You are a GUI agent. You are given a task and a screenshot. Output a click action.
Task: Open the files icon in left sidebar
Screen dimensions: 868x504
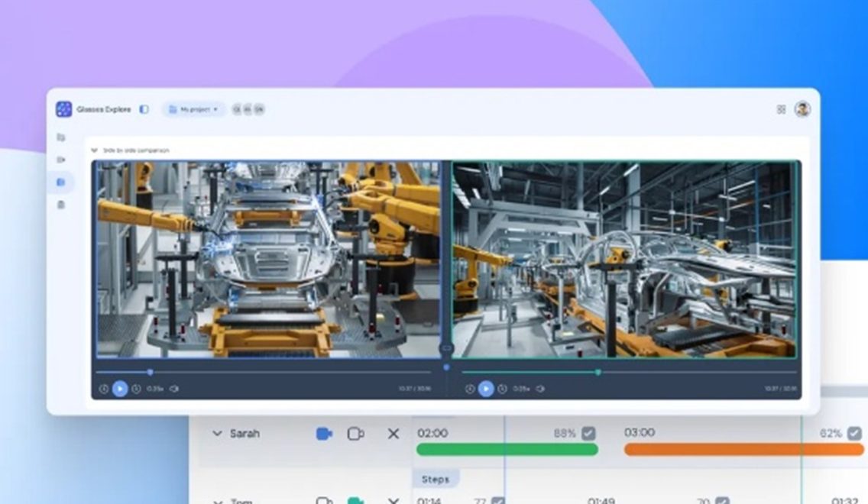[x=61, y=137]
